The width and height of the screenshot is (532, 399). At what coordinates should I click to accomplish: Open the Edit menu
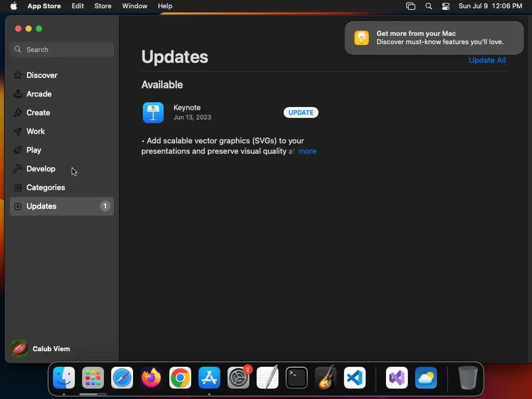(78, 6)
